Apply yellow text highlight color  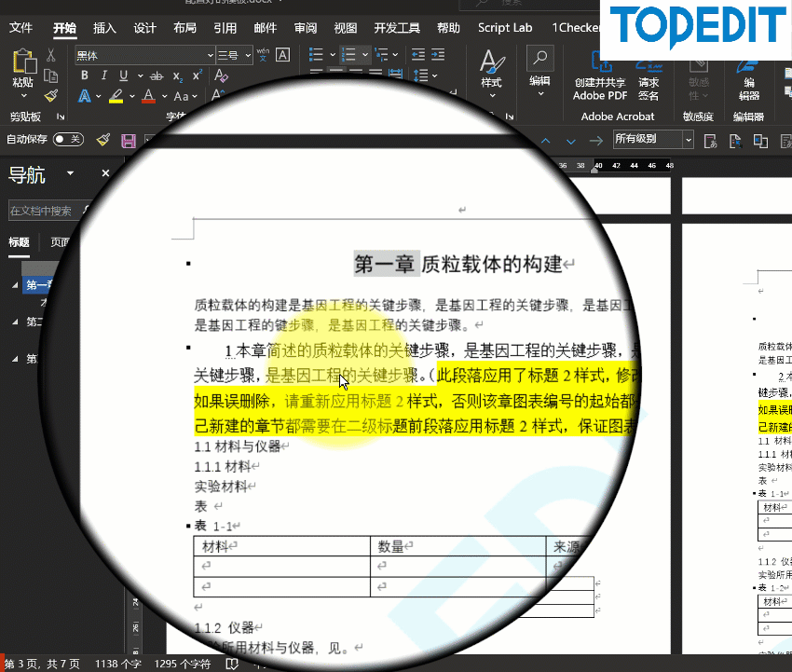coord(116,96)
